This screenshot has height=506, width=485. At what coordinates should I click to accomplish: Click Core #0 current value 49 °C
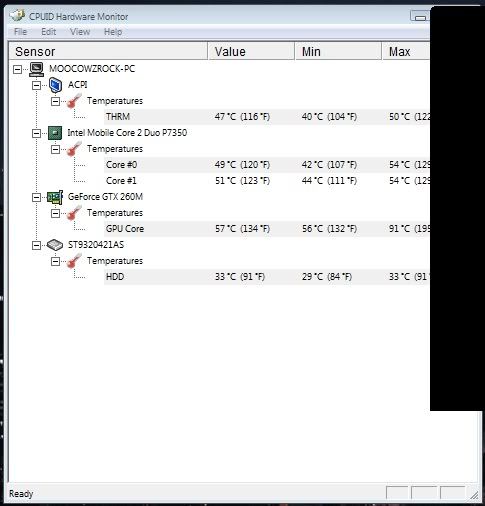coord(242,165)
